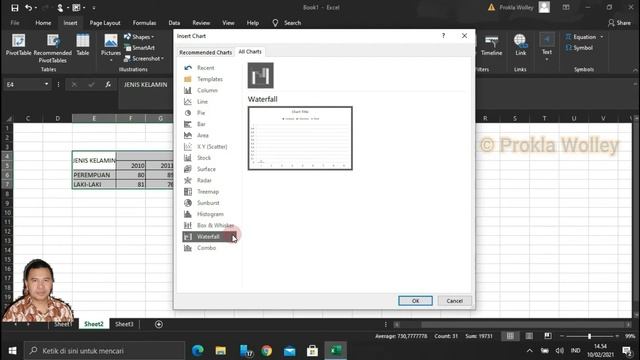Click the Windows taskbar search box

104,351
